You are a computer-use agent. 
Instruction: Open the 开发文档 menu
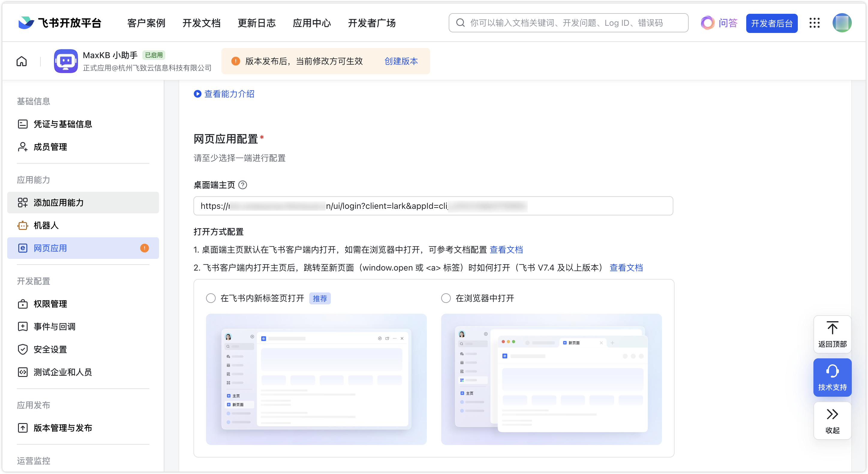(201, 23)
